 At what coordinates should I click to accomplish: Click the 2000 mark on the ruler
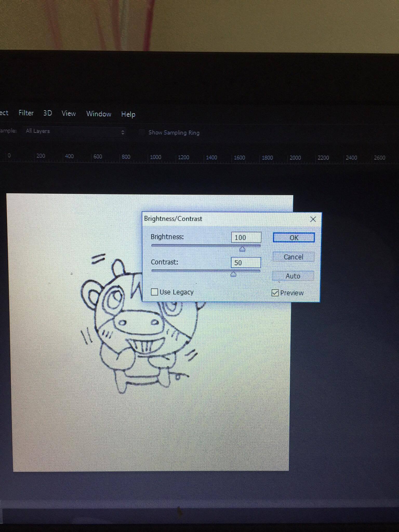coord(295,158)
